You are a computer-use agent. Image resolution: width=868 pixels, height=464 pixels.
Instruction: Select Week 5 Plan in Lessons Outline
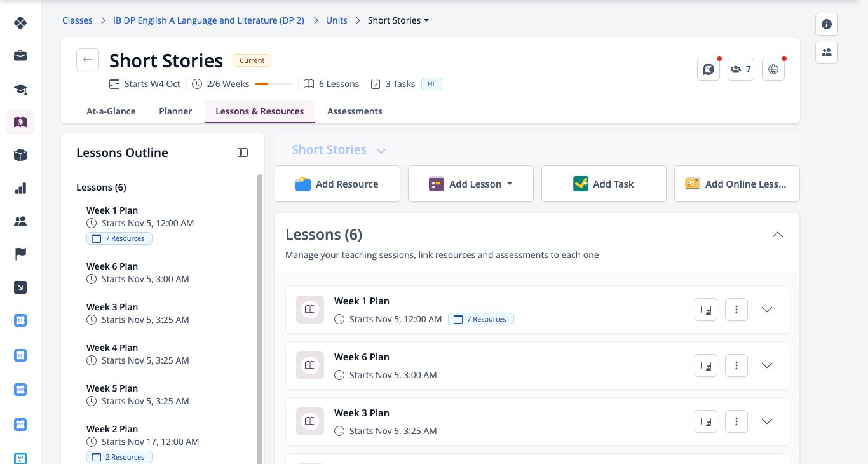click(112, 388)
